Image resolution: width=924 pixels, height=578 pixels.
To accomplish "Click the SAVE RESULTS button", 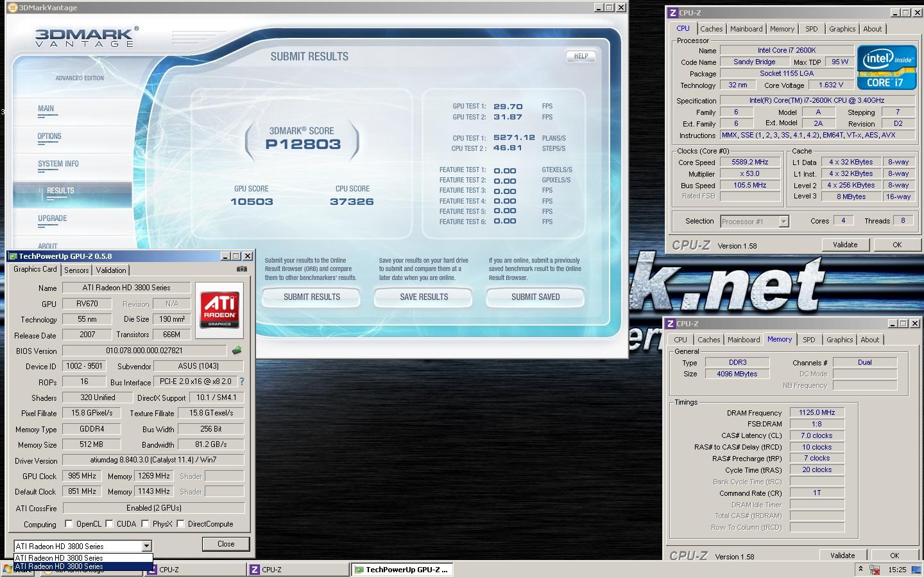I will point(424,297).
